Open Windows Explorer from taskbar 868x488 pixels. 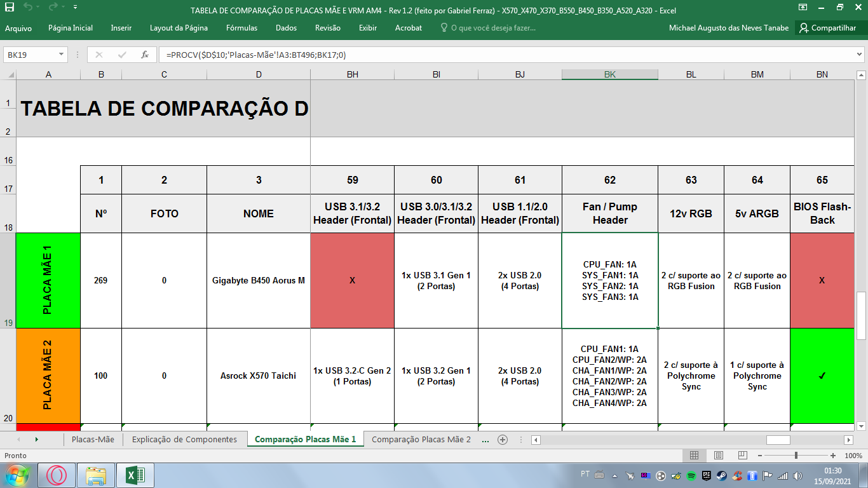click(96, 475)
